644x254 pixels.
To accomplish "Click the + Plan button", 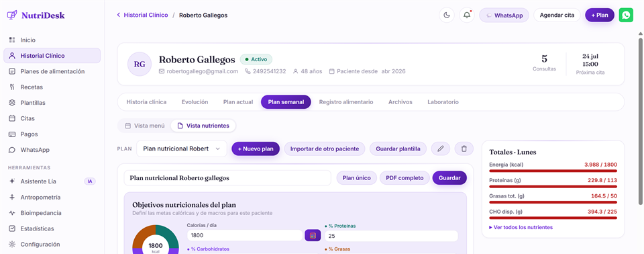I will click(x=600, y=15).
